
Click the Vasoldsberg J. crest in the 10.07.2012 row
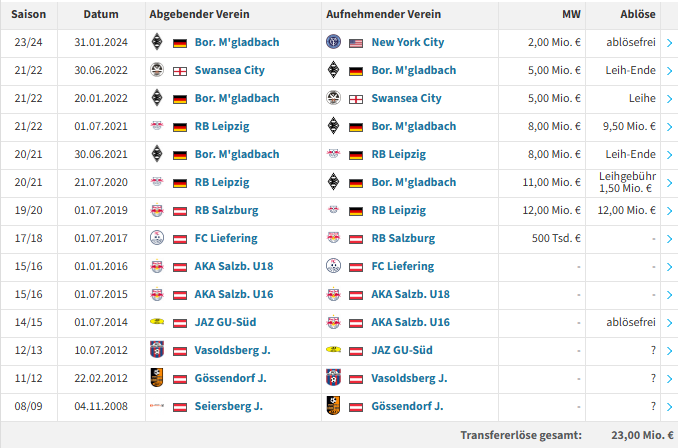click(157, 349)
